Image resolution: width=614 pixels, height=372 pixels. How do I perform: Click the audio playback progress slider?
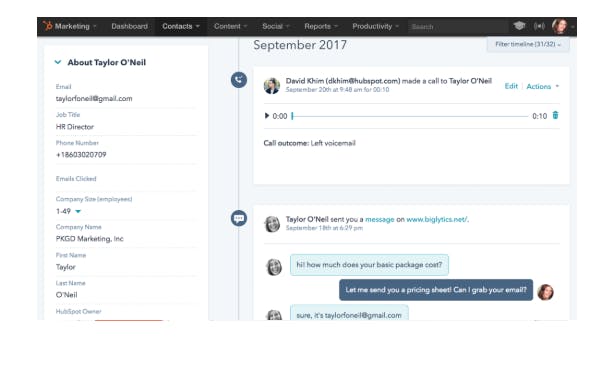[x=410, y=116]
